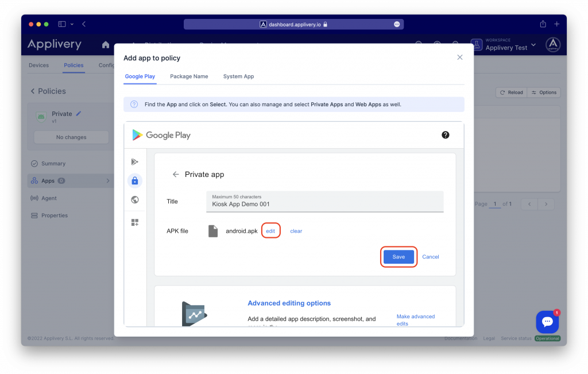Close the Add app to policy dialog
Image resolution: width=588 pixels, height=374 pixels.
coord(460,57)
